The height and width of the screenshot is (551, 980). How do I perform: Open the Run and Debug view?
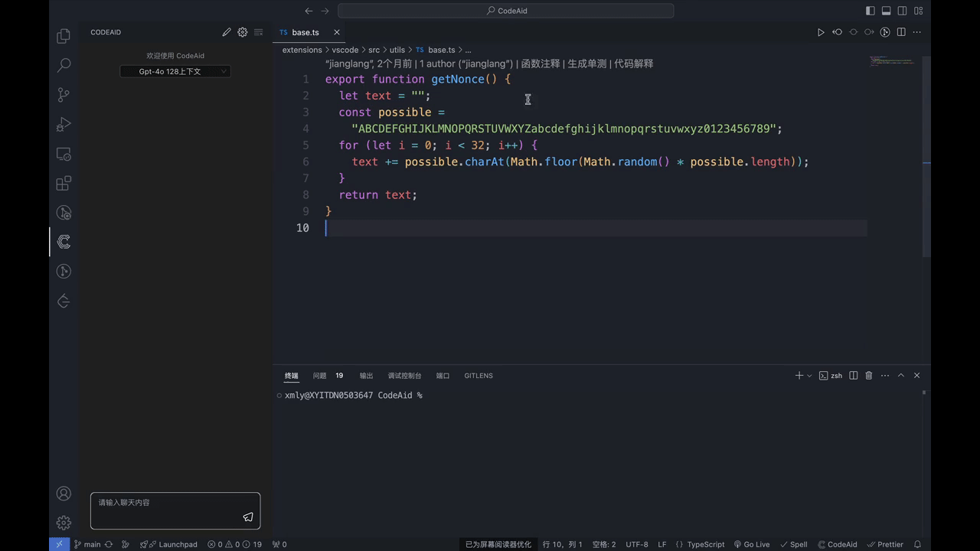[64, 124]
